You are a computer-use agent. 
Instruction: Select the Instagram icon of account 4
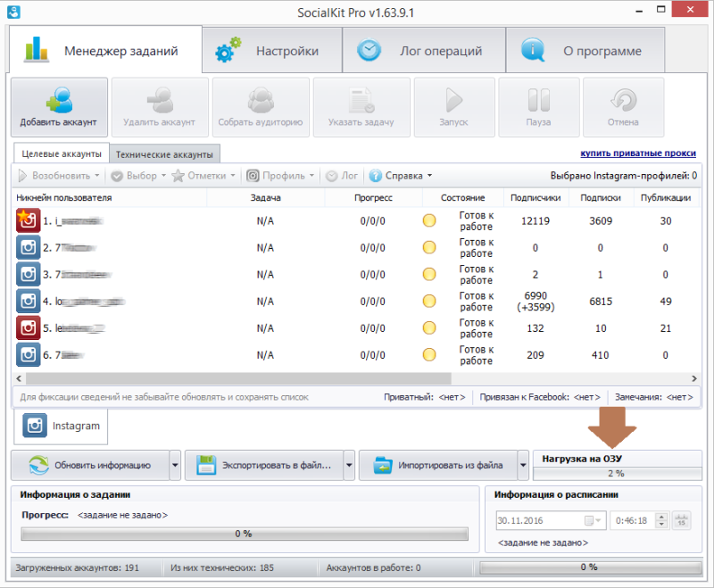pos(29,302)
